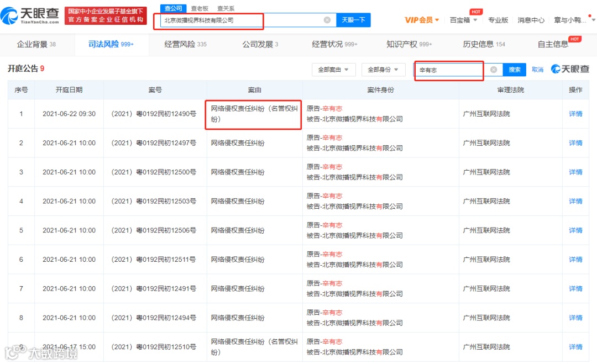Click 网络侵权责任纠纷（名誉权纠纷） cell in row 1

[x=254, y=114]
